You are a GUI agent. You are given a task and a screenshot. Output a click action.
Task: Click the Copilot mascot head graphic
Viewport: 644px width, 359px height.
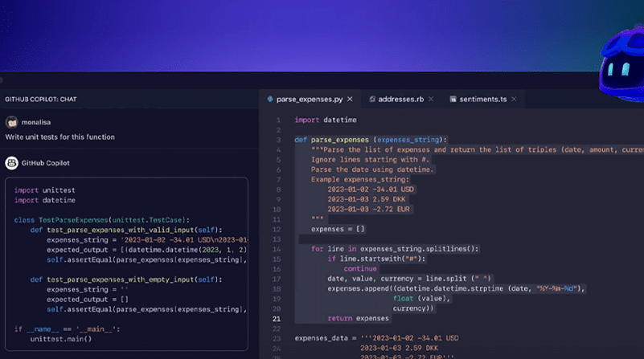(621, 63)
